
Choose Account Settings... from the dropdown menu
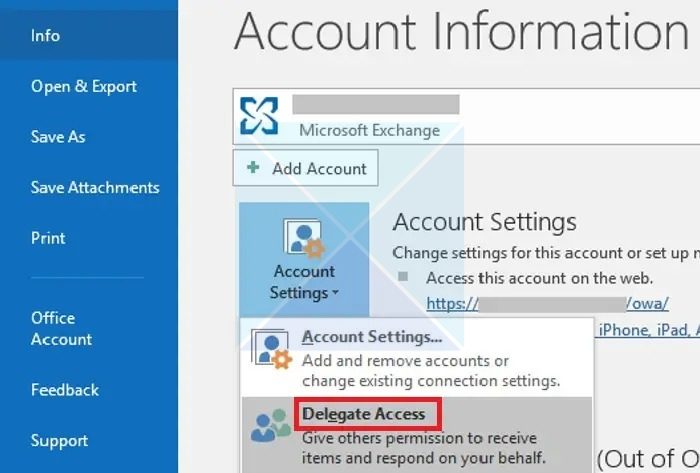point(417,357)
